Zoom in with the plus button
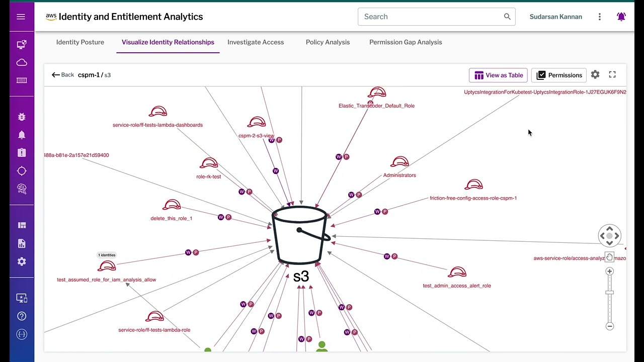This screenshot has height=362, width=644. (609, 271)
